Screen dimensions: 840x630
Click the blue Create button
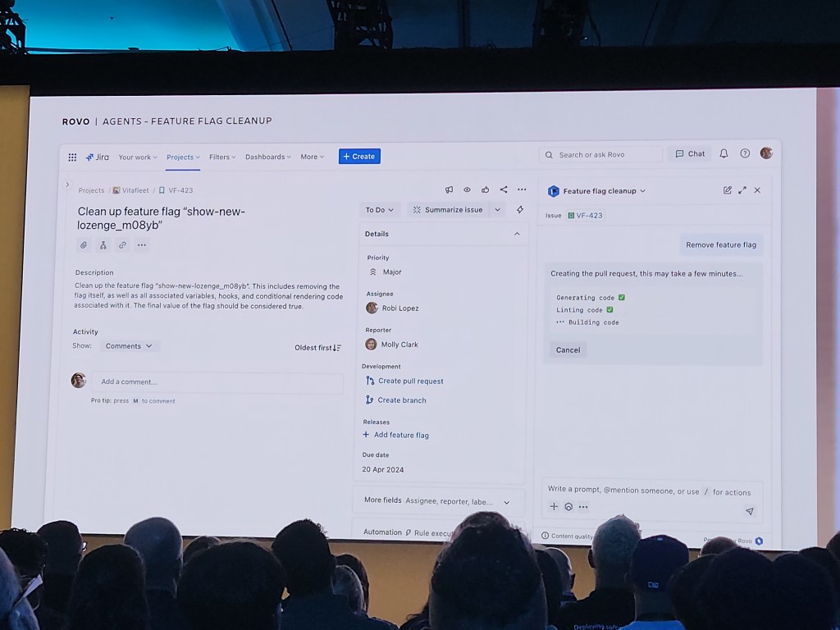[359, 157]
